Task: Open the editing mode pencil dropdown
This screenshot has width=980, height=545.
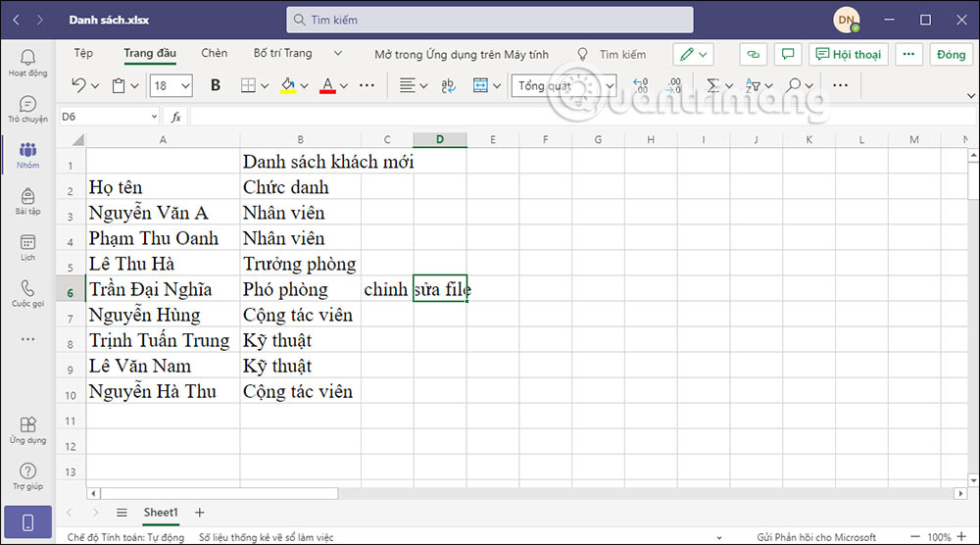Action: (x=693, y=54)
